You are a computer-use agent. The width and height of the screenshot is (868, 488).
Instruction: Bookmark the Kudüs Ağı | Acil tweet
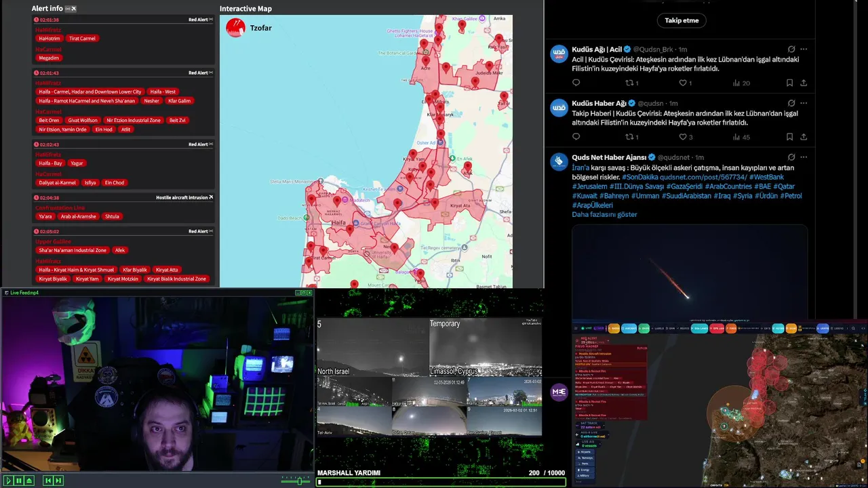(789, 83)
